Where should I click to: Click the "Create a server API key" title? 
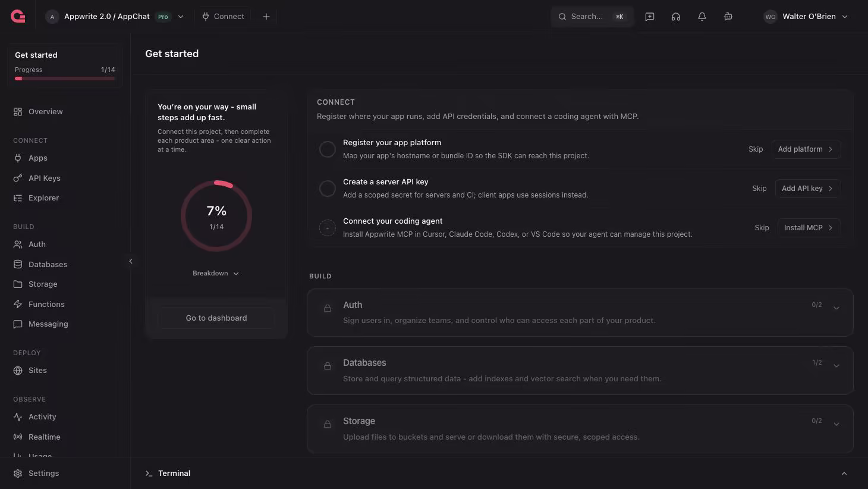coord(385,182)
